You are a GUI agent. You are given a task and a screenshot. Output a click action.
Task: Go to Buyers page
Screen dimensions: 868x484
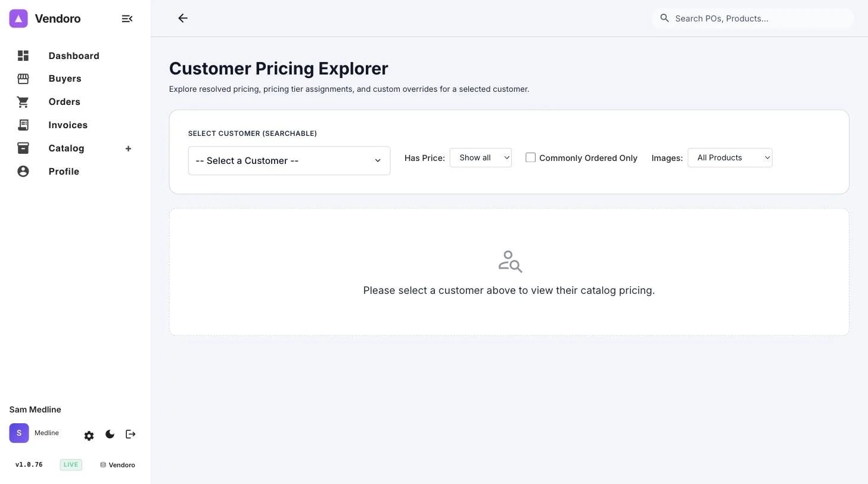[65, 79]
